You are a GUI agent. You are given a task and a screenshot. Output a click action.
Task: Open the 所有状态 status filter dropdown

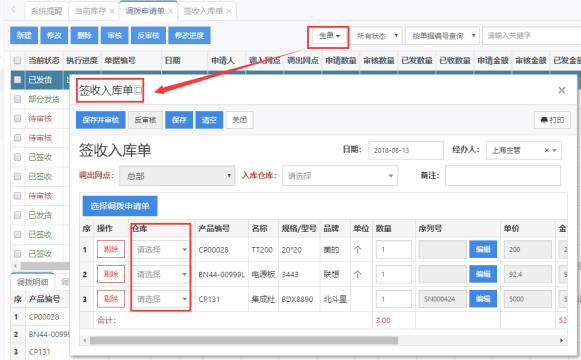coord(376,36)
